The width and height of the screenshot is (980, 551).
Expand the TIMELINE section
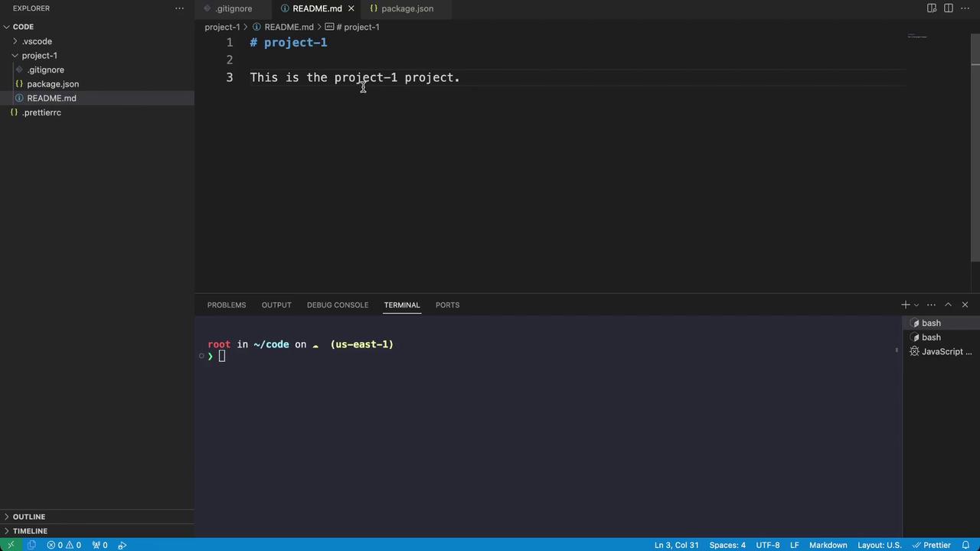point(30,531)
